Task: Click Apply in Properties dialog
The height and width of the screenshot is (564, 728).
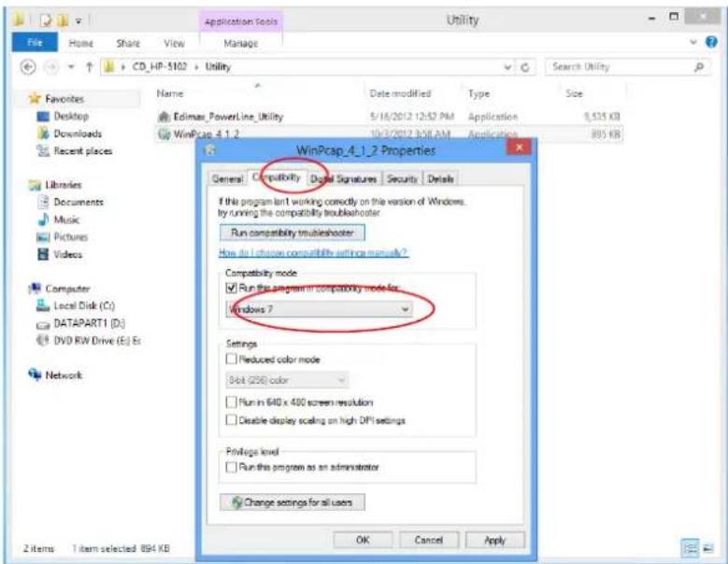Action: (495, 540)
